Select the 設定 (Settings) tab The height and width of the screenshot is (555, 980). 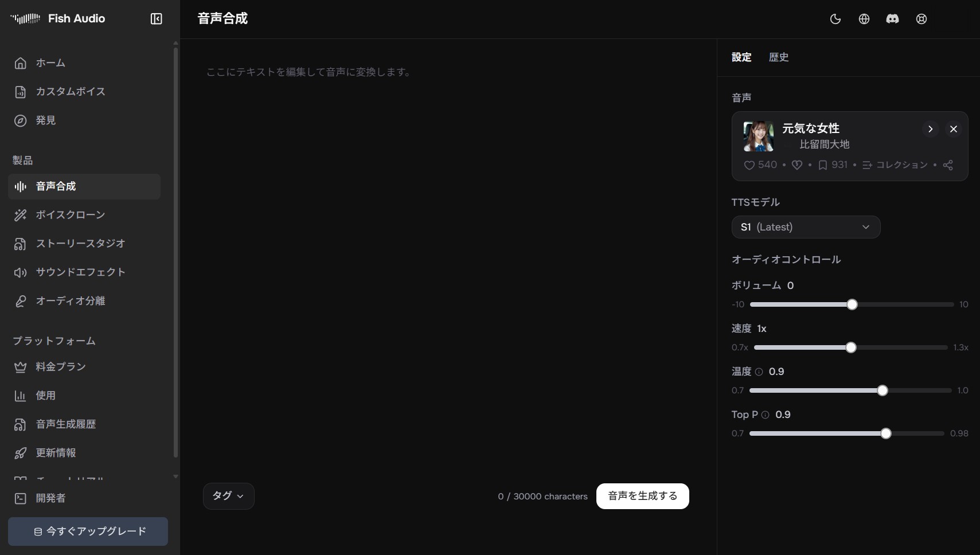coord(741,57)
